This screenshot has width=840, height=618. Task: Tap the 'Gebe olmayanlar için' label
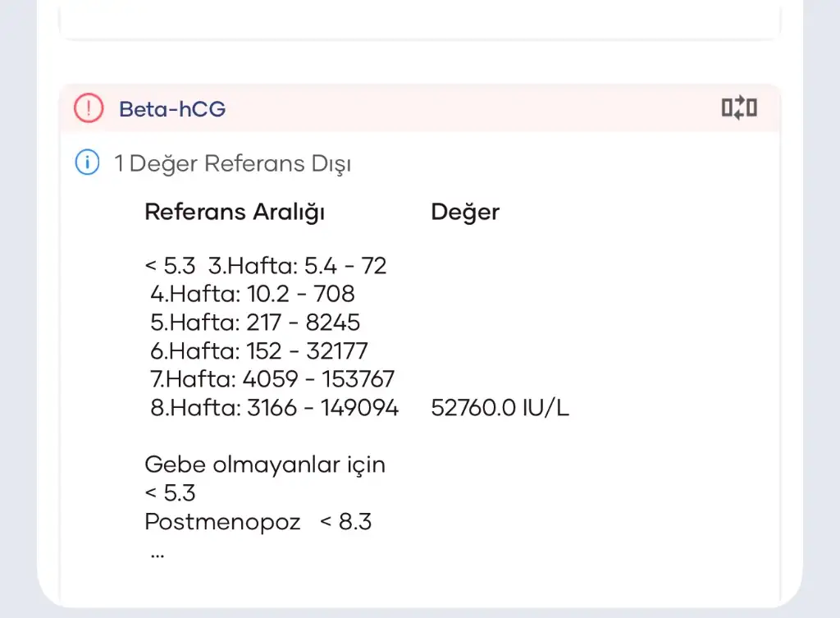click(264, 465)
